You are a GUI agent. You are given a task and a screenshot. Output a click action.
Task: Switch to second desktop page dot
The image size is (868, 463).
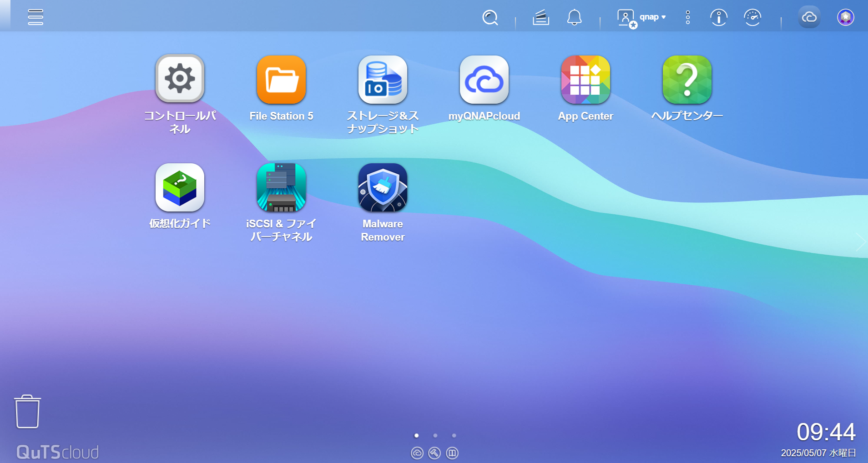pos(435,435)
